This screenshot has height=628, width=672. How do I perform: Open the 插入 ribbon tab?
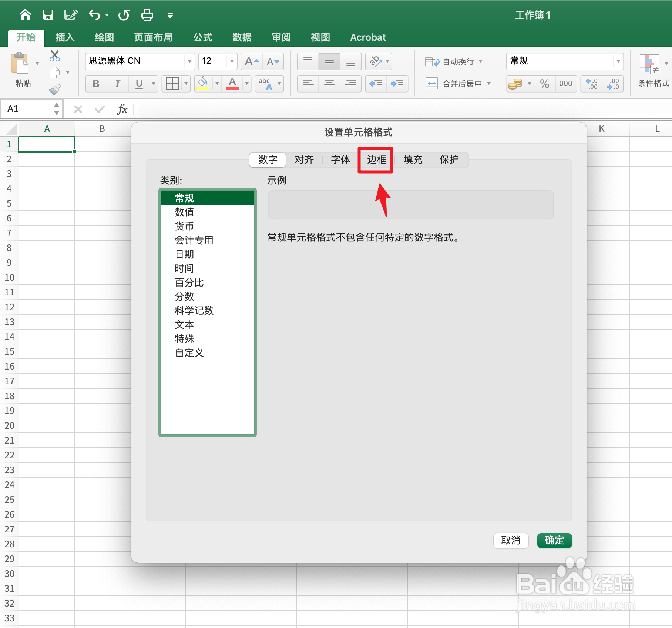tap(65, 37)
